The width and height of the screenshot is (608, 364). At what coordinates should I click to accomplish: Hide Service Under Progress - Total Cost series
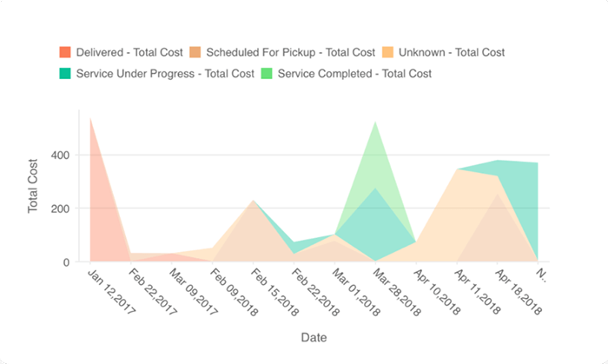(x=165, y=74)
